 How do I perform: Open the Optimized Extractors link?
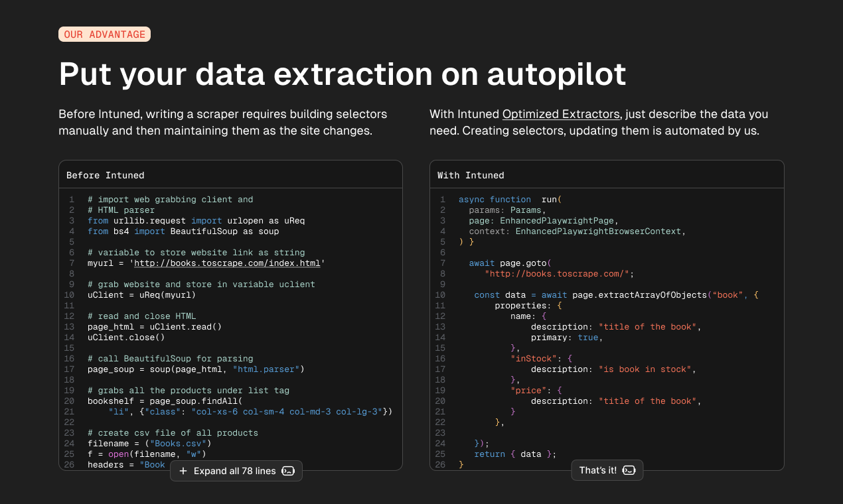(x=561, y=114)
